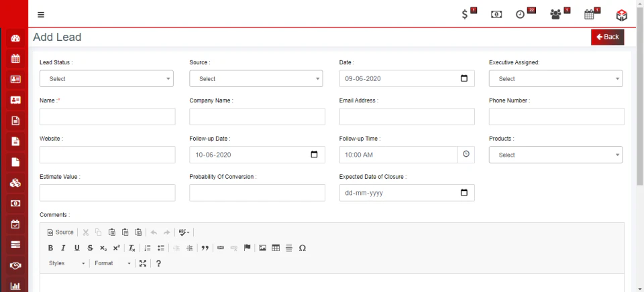Screen dimensions: 644x292
Task: Toggle underline formatting in editor
Action: (76, 248)
